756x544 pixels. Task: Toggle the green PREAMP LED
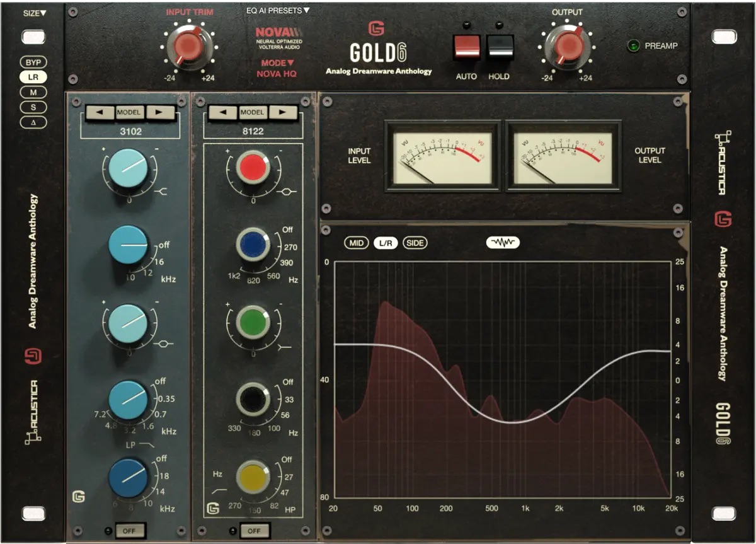pyautogui.click(x=633, y=45)
